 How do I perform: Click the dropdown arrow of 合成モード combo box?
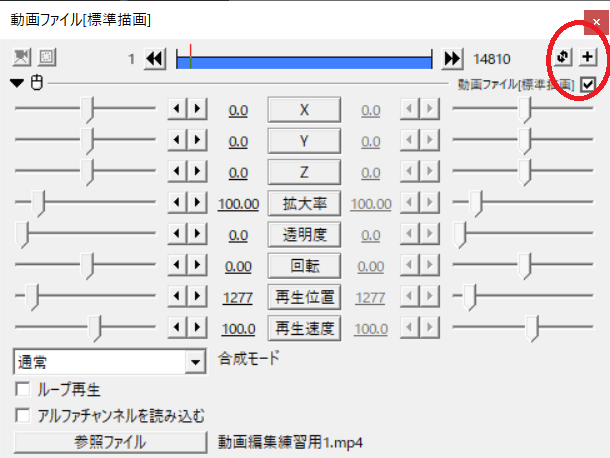[195, 362]
